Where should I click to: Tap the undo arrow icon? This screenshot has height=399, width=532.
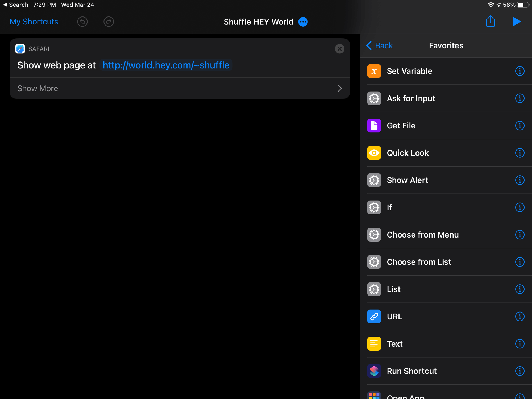pyautogui.click(x=82, y=22)
